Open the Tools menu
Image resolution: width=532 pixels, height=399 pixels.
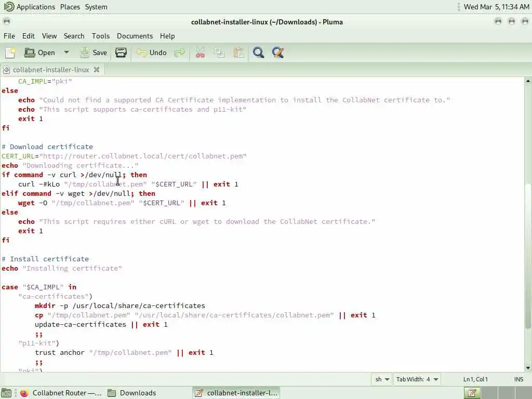[x=101, y=36]
